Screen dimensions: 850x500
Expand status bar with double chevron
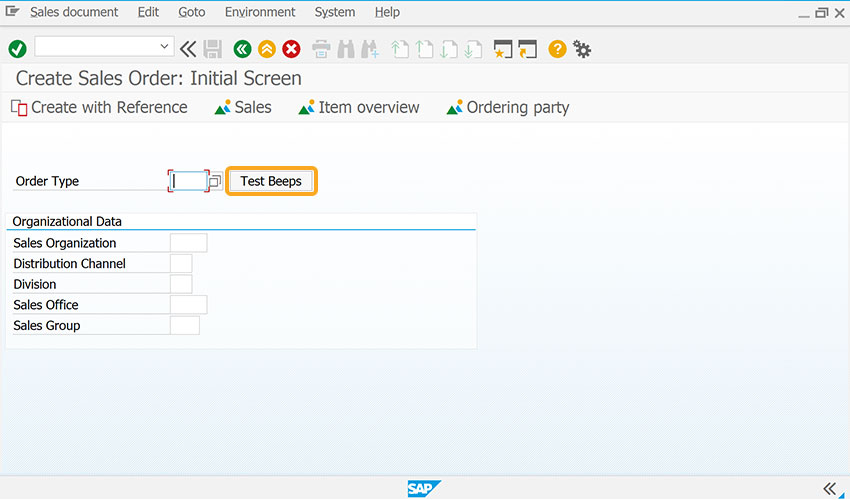tap(829, 489)
